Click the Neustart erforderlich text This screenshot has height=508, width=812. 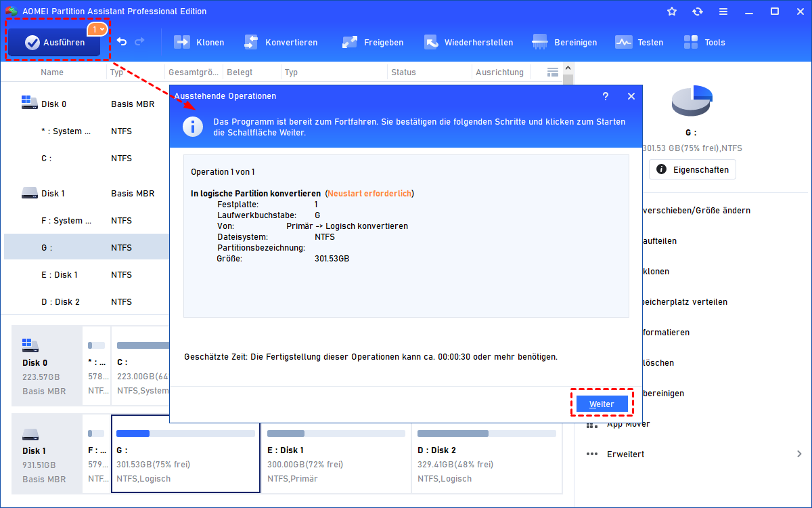369,194
